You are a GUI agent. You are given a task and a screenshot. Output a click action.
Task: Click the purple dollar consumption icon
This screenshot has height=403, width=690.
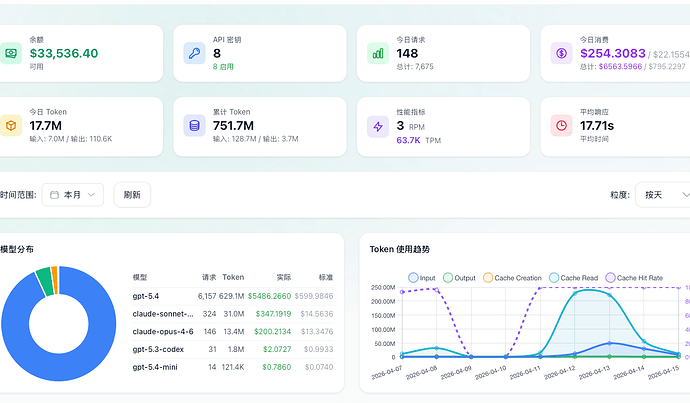click(561, 53)
